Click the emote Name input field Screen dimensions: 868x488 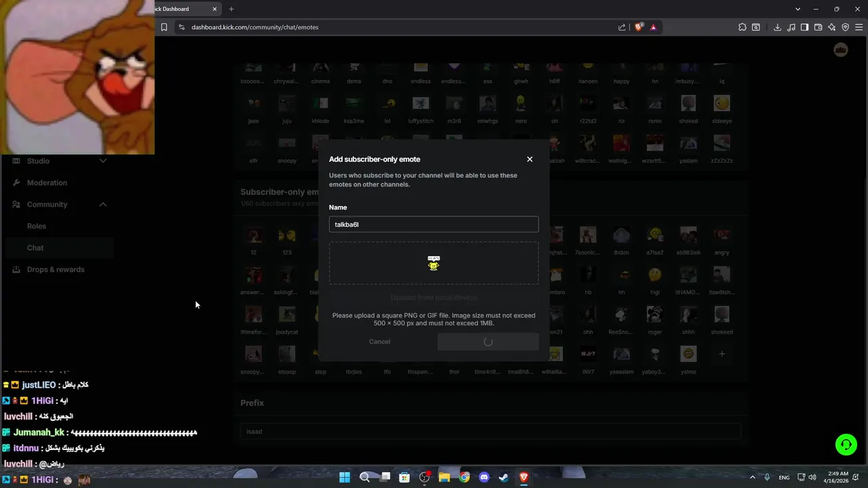(434, 224)
